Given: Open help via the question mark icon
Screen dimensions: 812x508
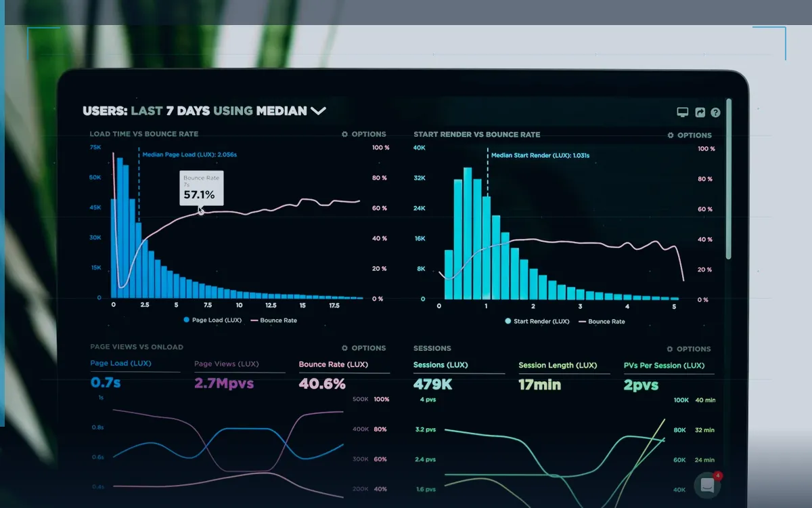Looking at the screenshot, I should [715, 112].
